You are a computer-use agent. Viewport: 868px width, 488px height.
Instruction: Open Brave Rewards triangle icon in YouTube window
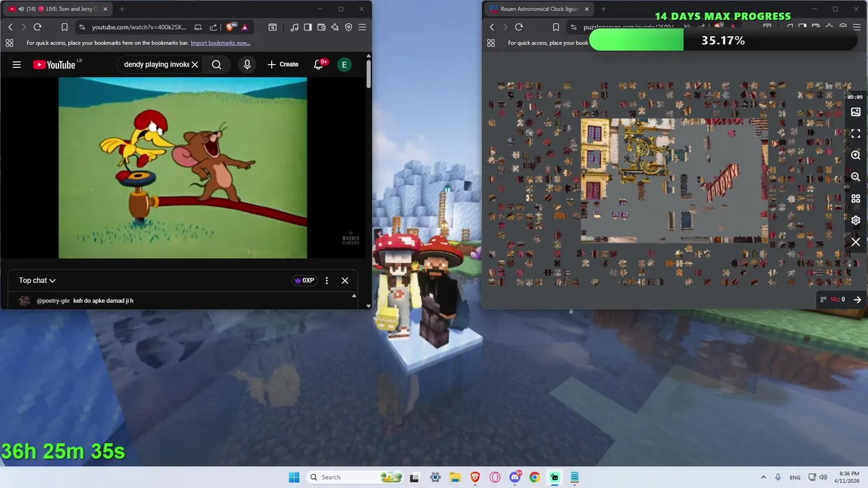[x=245, y=27]
